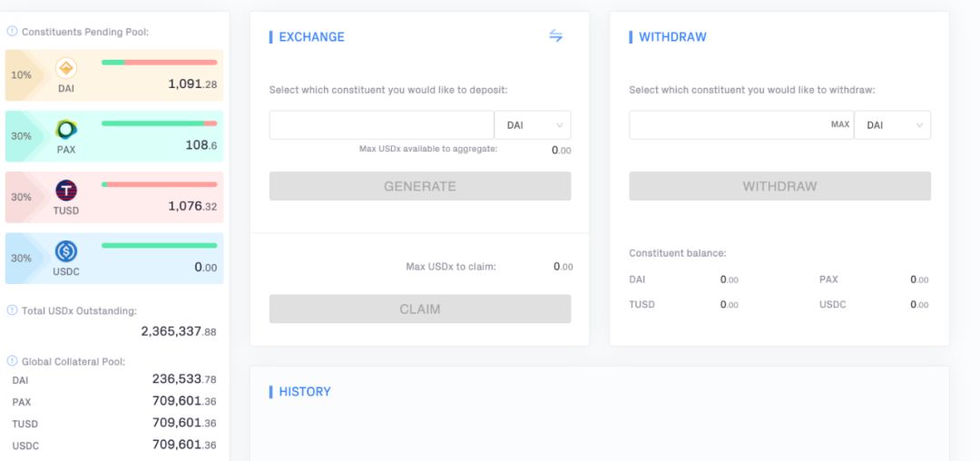Click Max USDx available to aggregate label
The height and width of the screenshot is (461, 980).
[x=428, y=149]
